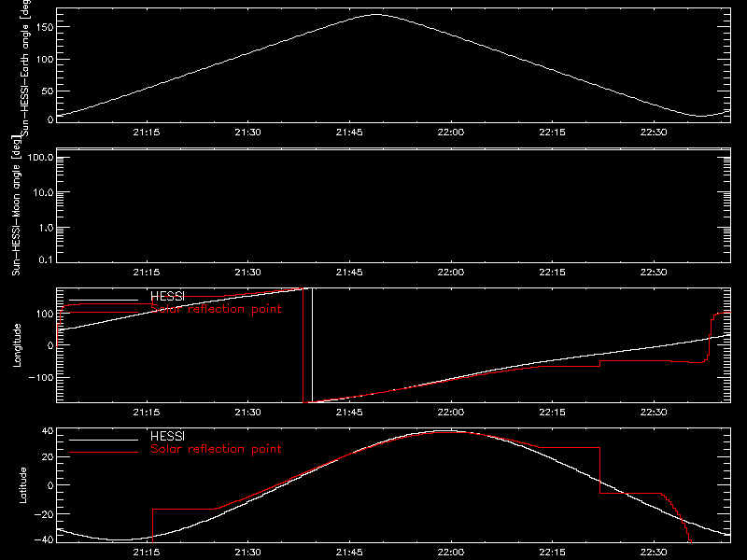Click the 50 tick on Earth angle axis
This screenshot has height=560, width=747.
(x=48, y=91)
